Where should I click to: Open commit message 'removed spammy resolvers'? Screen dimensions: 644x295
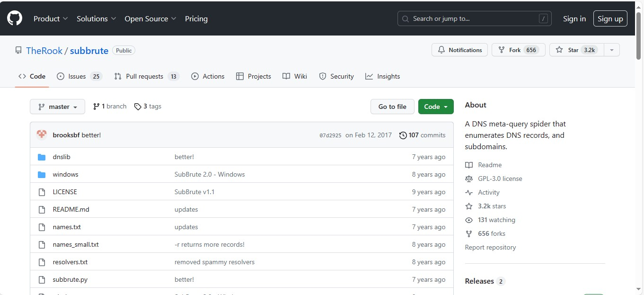(x=214, y=262)
